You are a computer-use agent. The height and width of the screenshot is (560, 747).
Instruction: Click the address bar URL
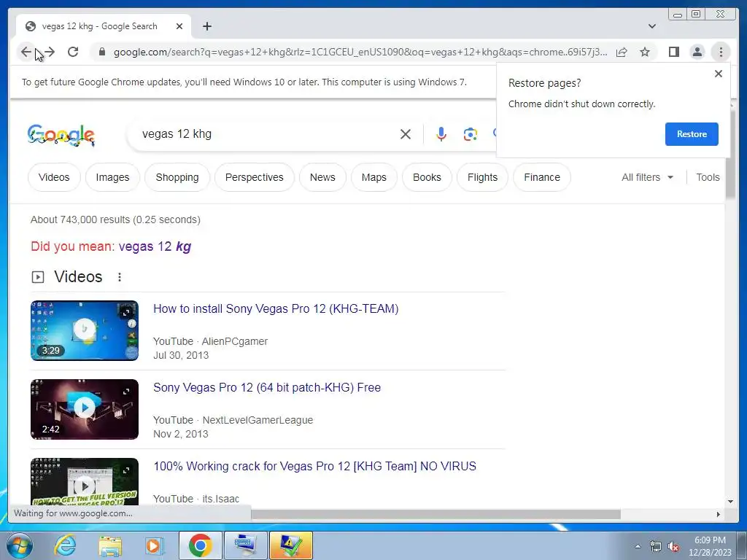[360, 52]
